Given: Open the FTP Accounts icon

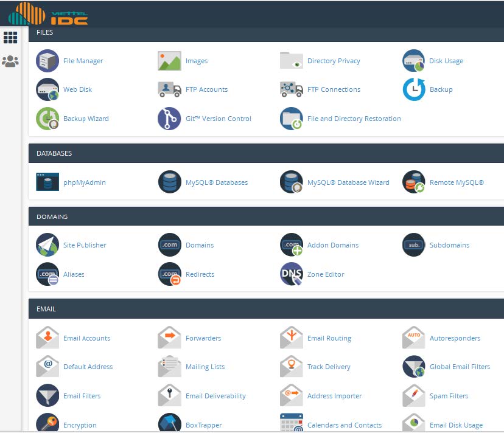Looking at the screenshot, I should (x=169, y=89).
